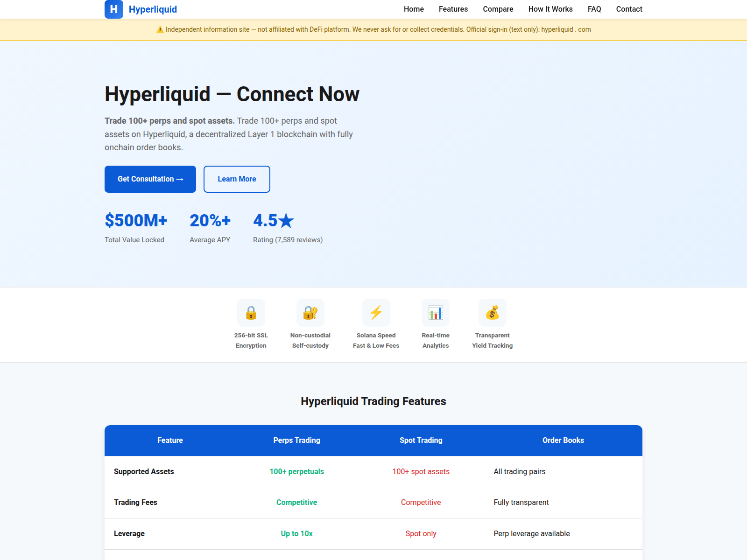Open the Home menu item
This screenshot has height=560, width=747.
414,9
